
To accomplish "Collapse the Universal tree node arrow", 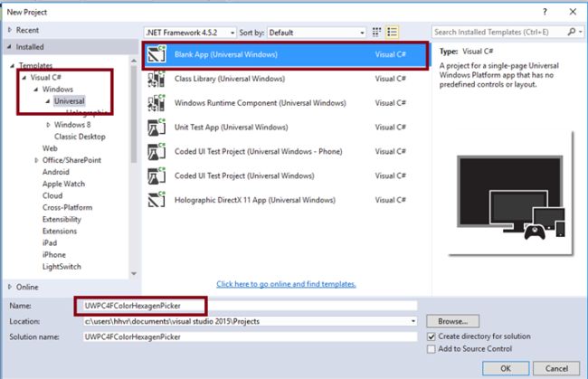I will [48, 101].
